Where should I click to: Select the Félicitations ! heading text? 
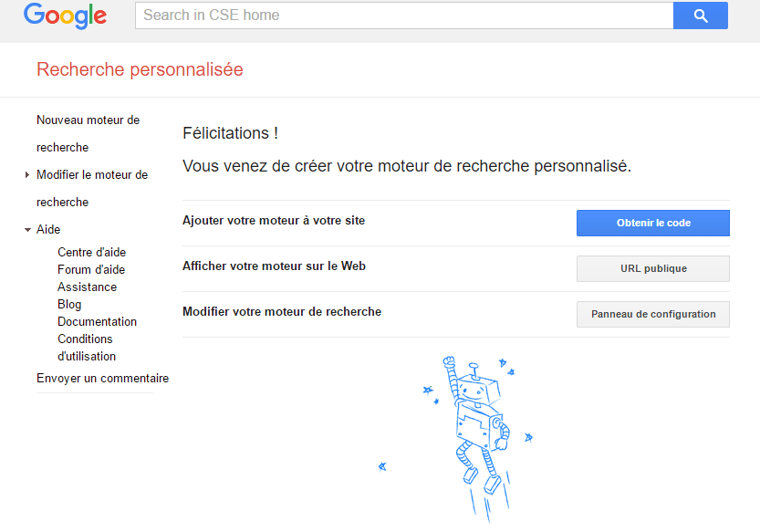click(230, 133)
